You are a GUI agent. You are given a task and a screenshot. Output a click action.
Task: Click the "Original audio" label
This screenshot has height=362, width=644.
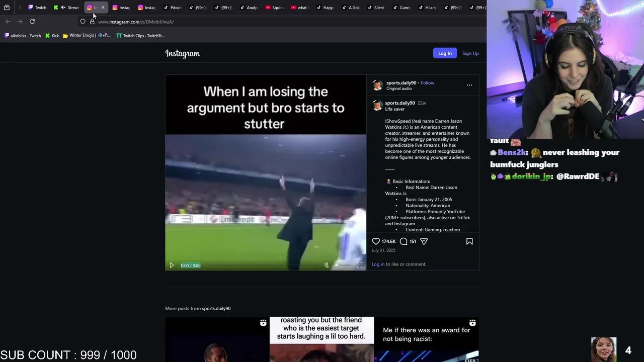pos(399,88)
